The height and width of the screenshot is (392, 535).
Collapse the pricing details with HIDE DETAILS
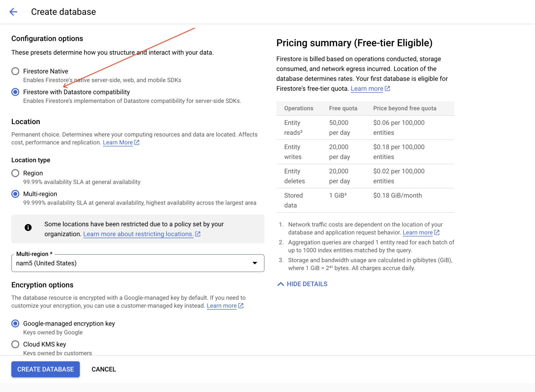[x=307, y=284]
